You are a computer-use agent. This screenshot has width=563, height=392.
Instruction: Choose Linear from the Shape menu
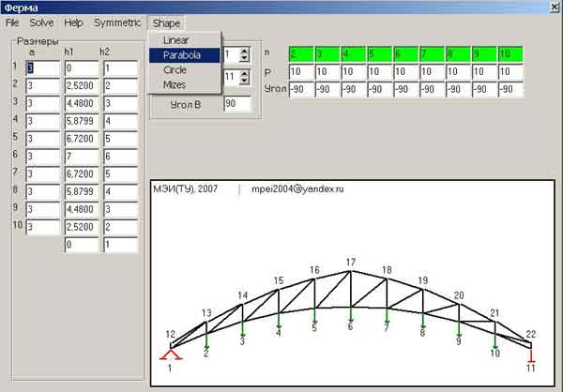[x=176, y=40]
